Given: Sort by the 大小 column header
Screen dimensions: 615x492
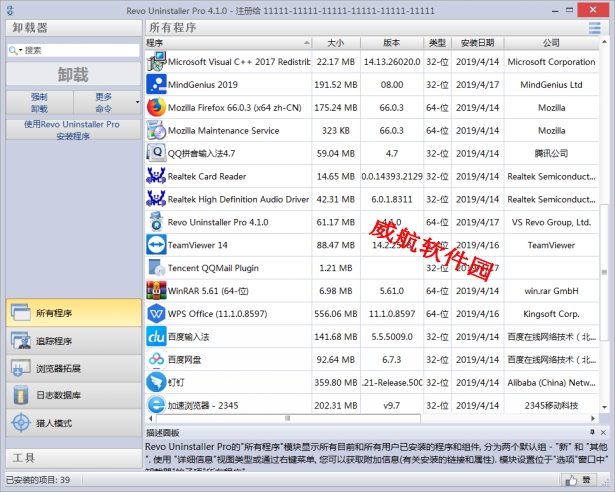Looking at the screenshot, I should point(336,43).
